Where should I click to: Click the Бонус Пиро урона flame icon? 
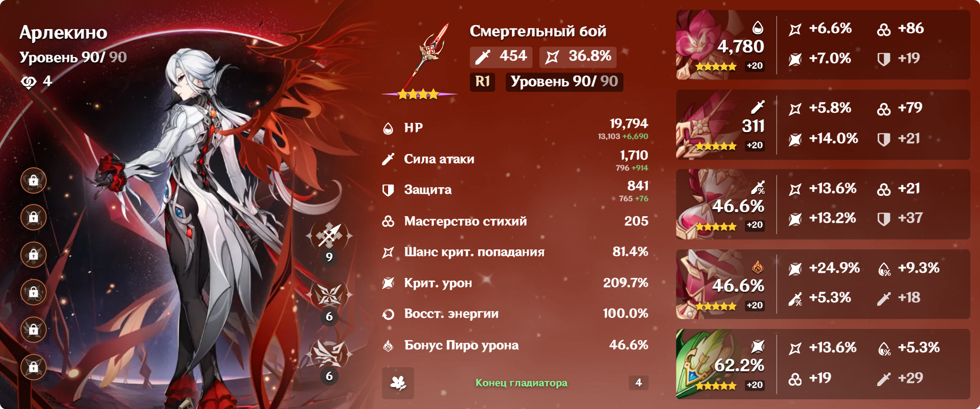click(x=388, y=346)
